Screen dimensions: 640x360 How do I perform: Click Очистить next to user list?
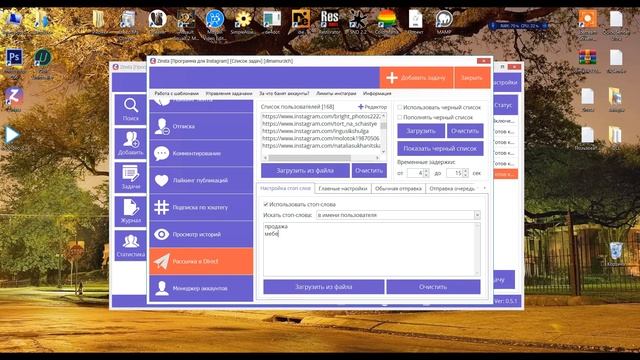tap(369, 171)
